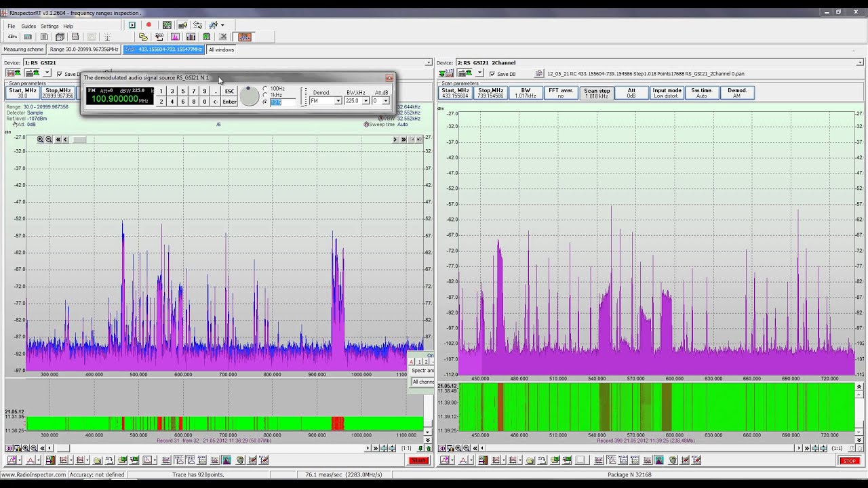Close the demodulated audio signal dialog

tap(389, 78)
